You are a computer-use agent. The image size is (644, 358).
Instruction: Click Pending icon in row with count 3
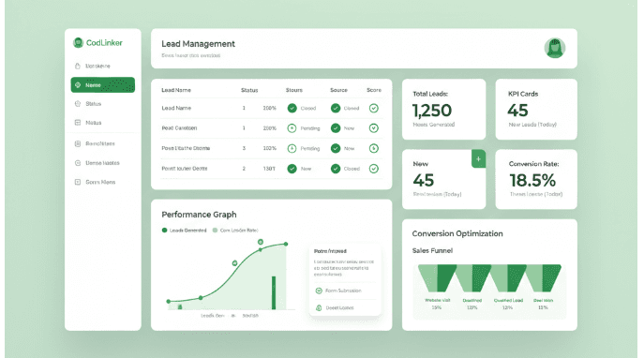[x=292, y=148]
